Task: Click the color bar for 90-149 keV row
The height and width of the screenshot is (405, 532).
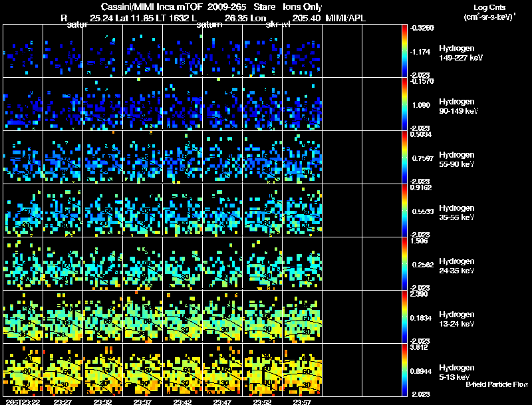Action: [404, 104]
